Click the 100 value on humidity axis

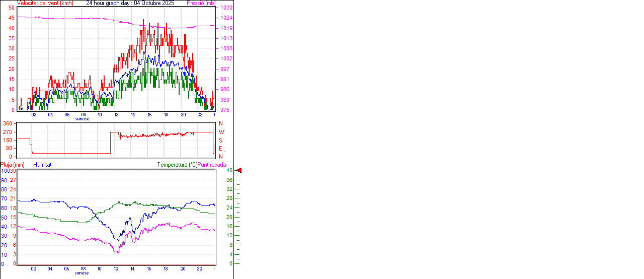pyautogui.click(x=5, y=171)
